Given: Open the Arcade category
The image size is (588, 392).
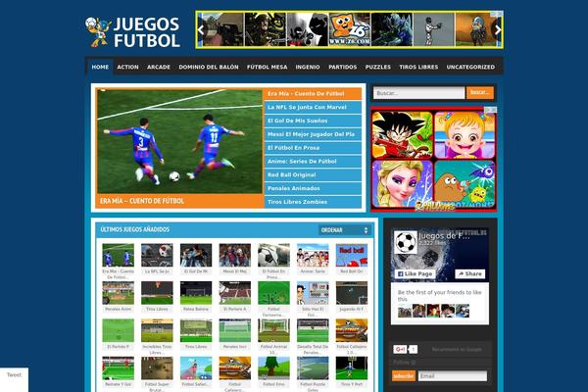Looking at the screenshot, I should point(159,67).
